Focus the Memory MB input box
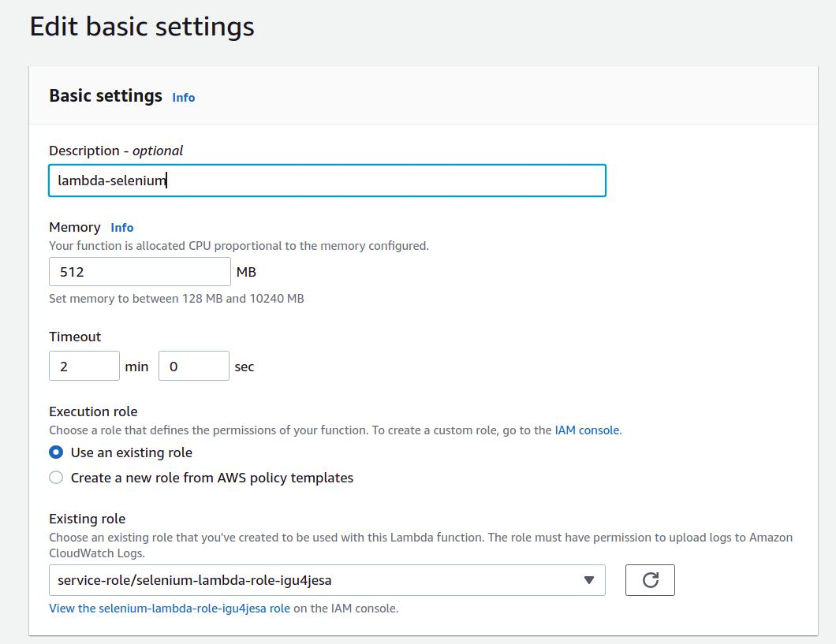 point(140,272)
